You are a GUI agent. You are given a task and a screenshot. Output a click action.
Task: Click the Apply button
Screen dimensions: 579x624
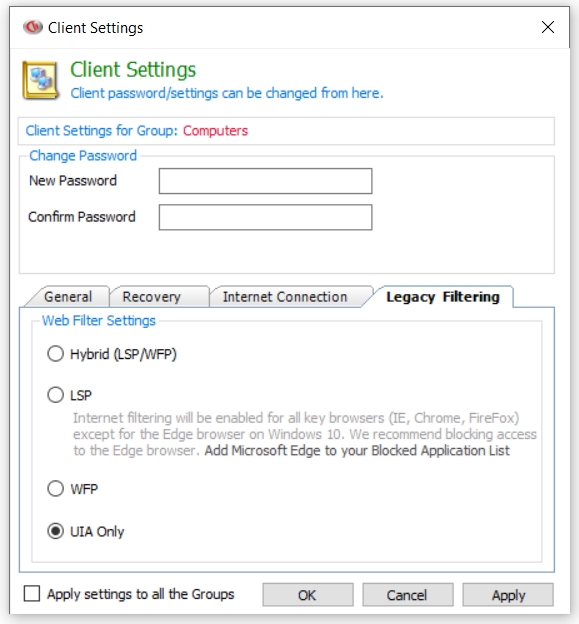(x=508, y=595)
